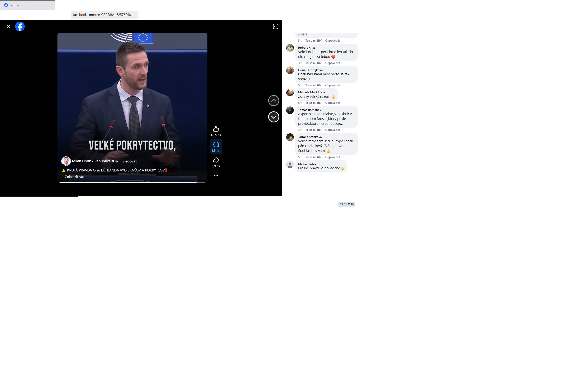
Task: Click the share arrow icon
Action: pos(216,160)
